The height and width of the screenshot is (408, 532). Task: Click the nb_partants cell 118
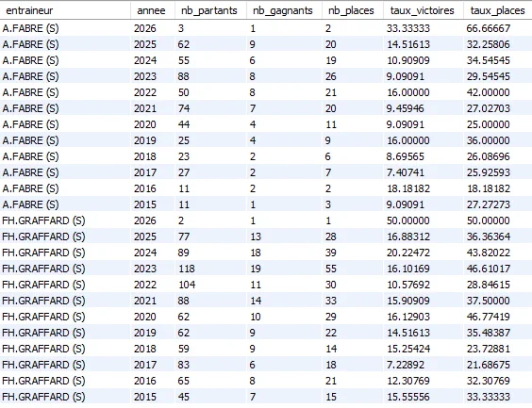pyautogui.click(x=210, y=269)
